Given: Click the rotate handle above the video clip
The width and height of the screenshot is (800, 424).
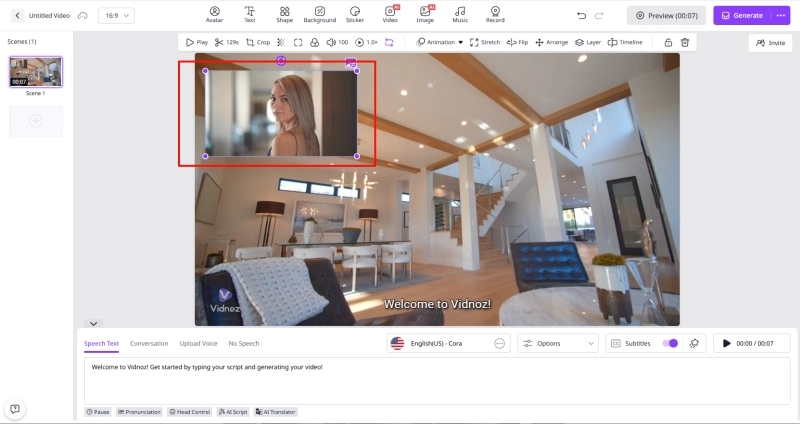Looking at the screenshot, I should click(x=281, y=61).
